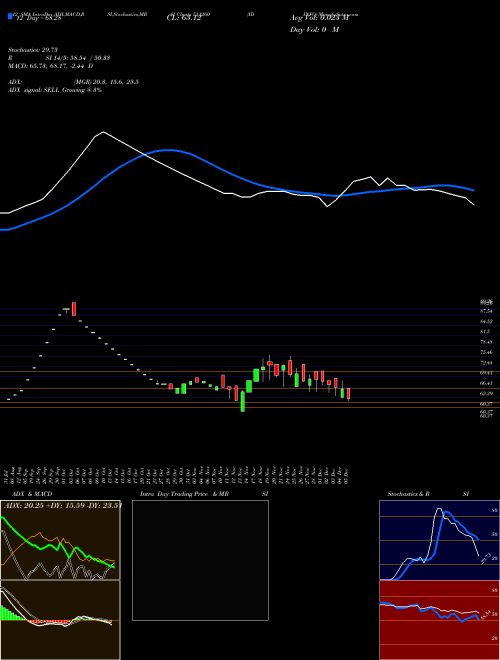This screenshot has height=660, width=500.
Task: Click the empty Intra Day Trading Price chart box
Action: coord(200,560)
